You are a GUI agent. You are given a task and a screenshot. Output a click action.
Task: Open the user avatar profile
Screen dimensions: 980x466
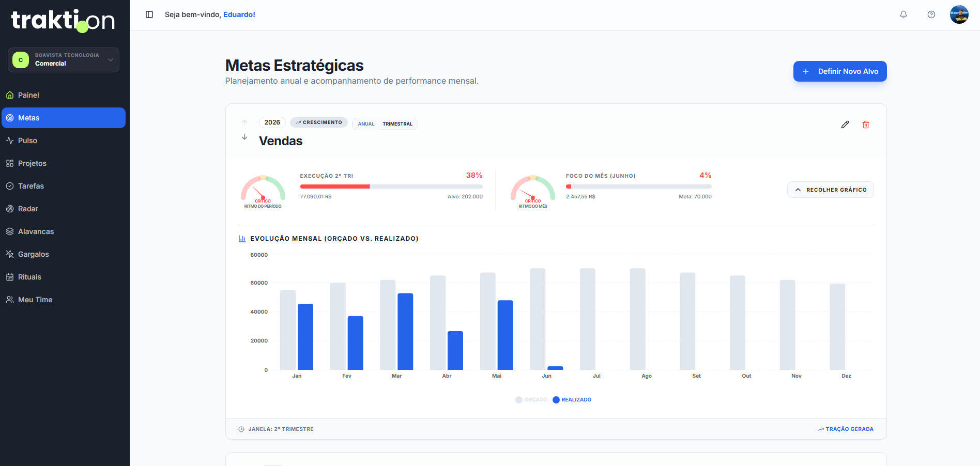(x=959, y=14)
